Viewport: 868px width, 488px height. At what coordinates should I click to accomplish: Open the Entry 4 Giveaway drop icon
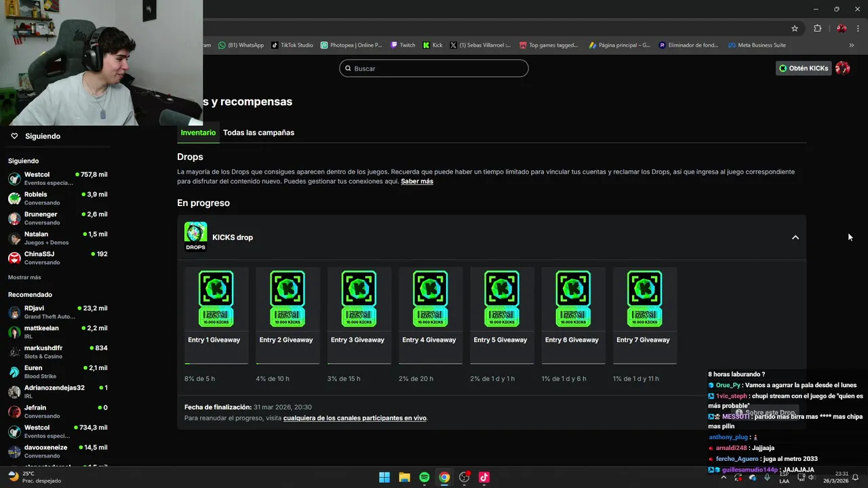pyautogui.click(x=430, y=299)
